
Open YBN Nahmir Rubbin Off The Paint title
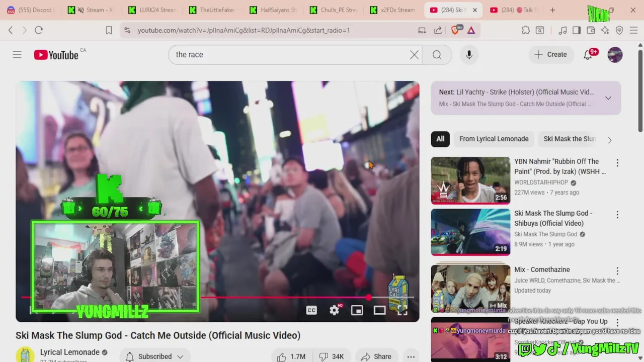tap(560, 166)
